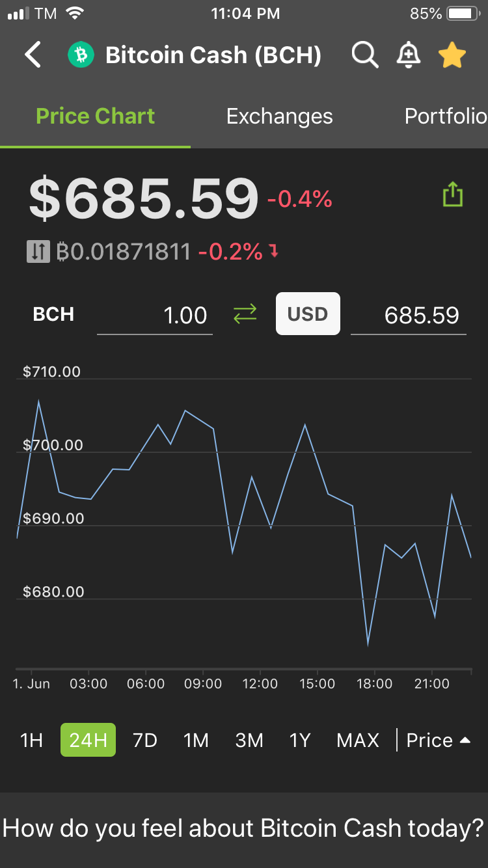The image size is (488, 868).
Task: Select the MAX time range
Action: coord(358,740)
